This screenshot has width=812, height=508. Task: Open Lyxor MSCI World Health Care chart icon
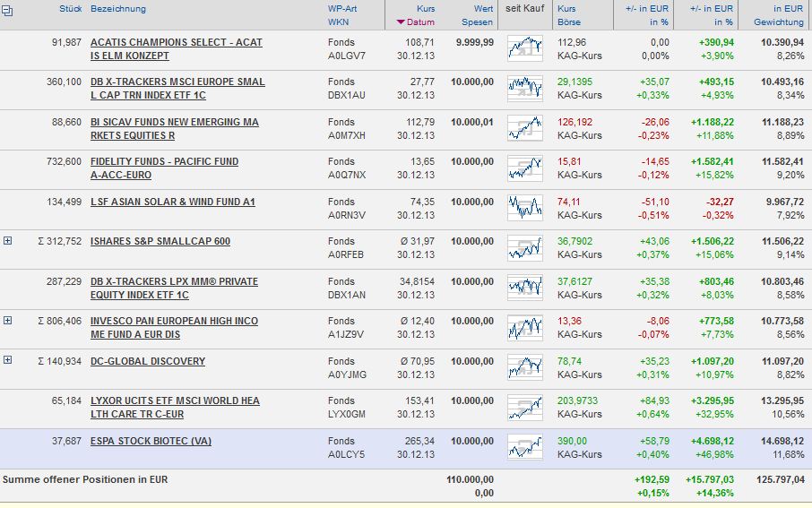525,407
